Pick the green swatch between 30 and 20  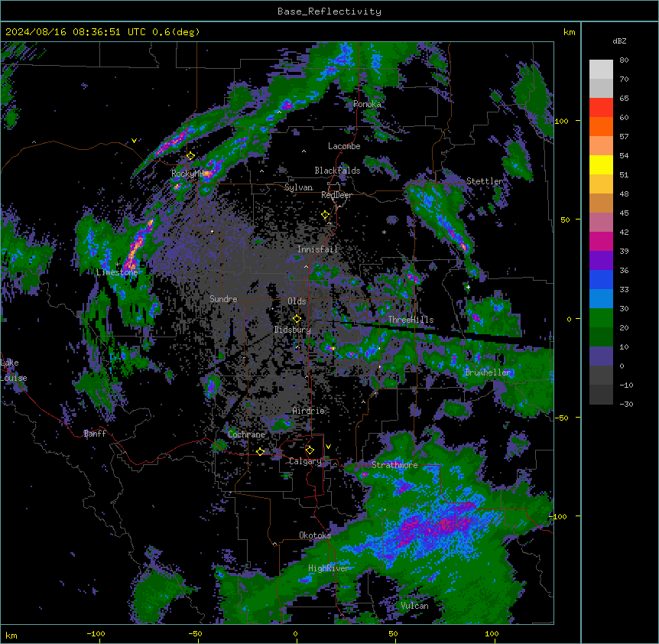click(601, 318)
